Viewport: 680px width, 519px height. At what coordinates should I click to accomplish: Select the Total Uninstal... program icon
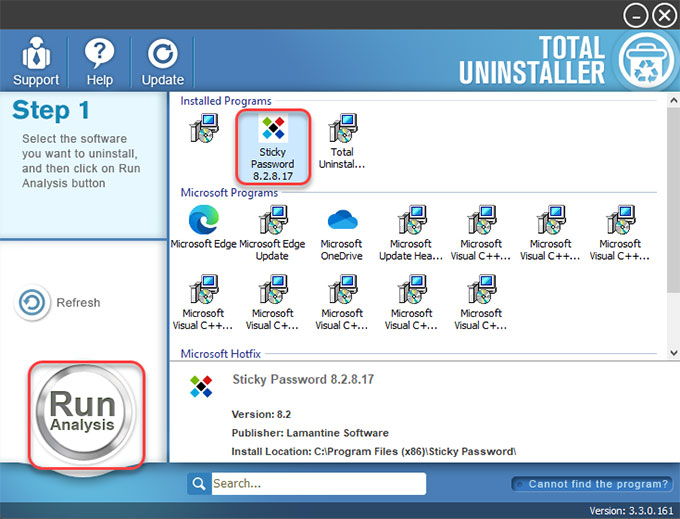click(x=342, y=141)
